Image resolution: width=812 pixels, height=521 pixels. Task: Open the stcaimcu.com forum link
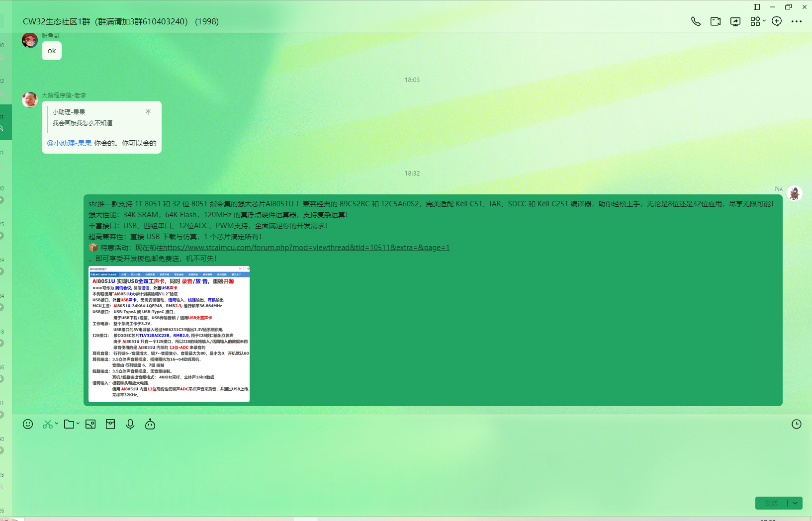point(306,248)
